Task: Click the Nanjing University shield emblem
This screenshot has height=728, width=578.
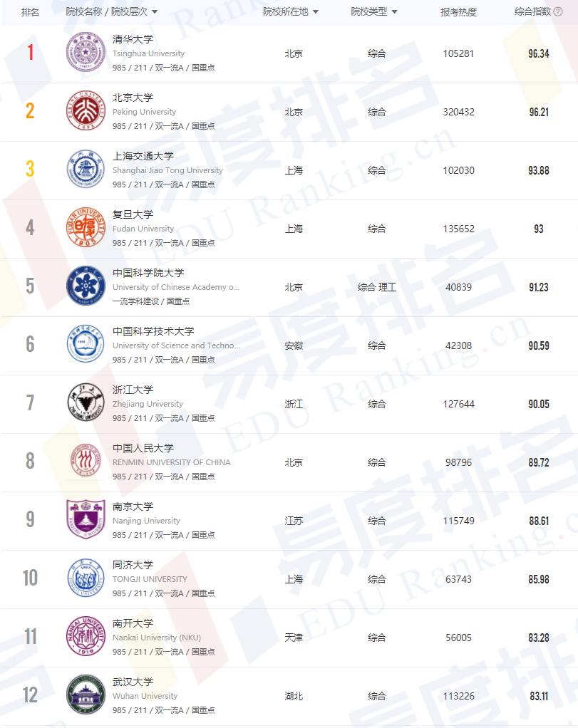Action: coord(86,519)
